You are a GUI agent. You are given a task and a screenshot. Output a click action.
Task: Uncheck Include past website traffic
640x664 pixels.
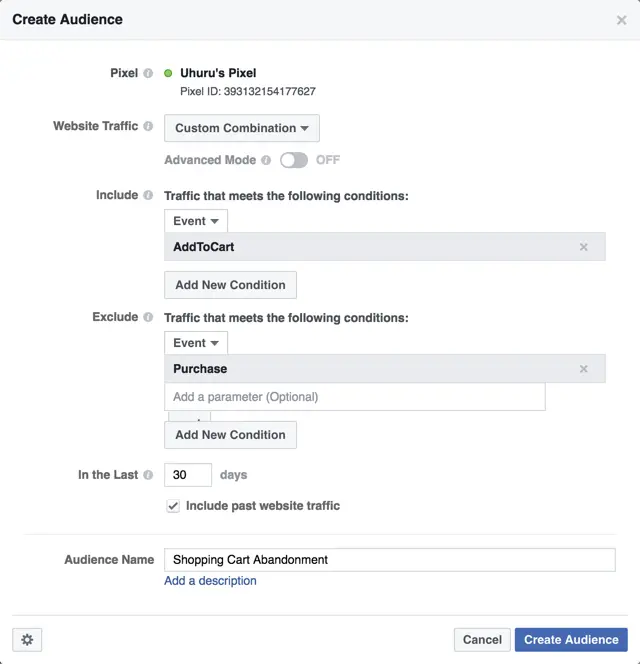173,506
